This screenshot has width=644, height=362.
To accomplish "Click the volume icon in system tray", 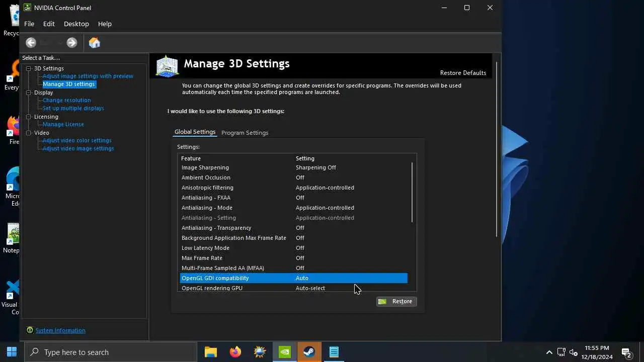I will (x=574, y=352).
